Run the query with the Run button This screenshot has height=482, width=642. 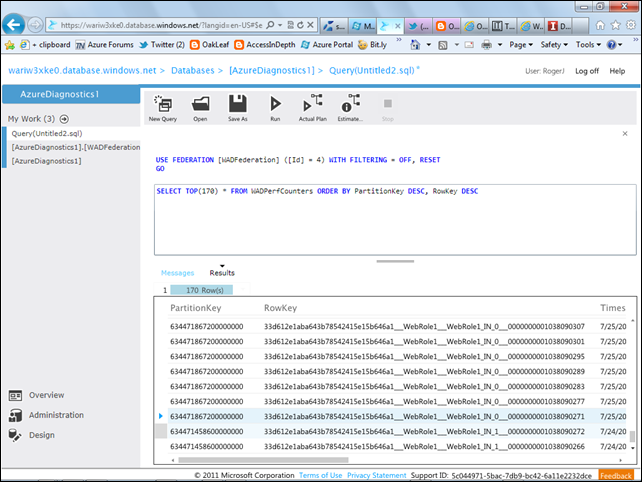coord(275,108)
